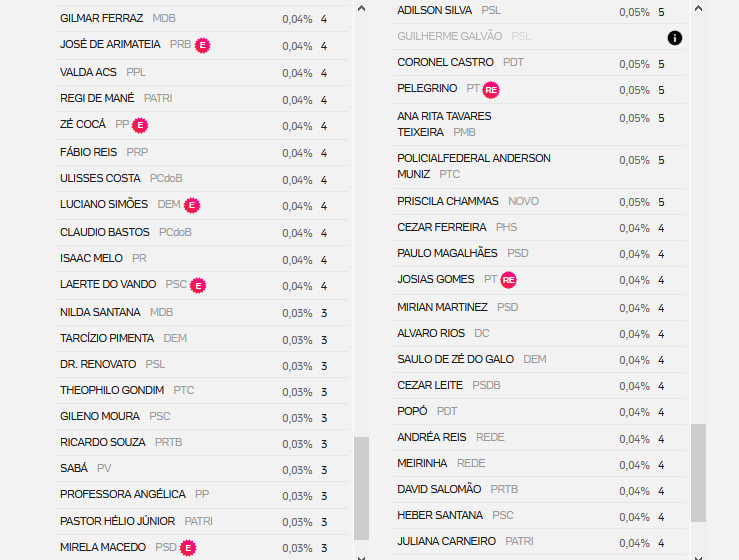
Task: Click the left list's scrollbar thumb
Action: tap(361, 488)
